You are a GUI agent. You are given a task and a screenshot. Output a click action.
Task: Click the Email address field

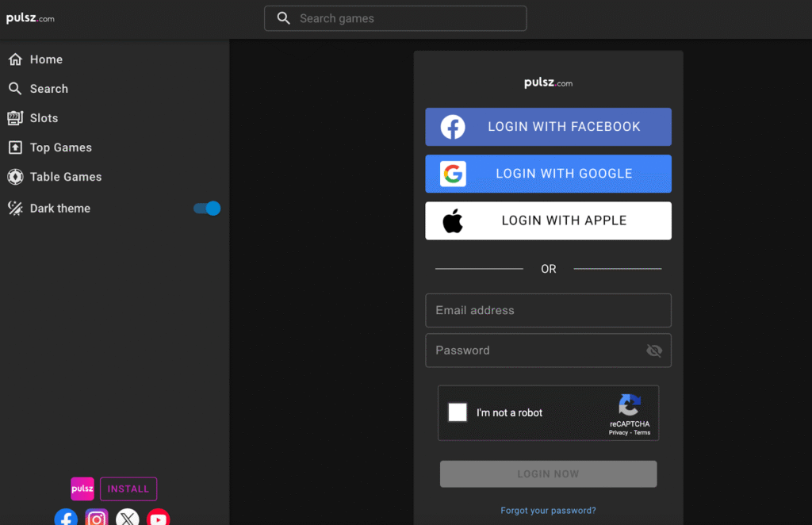click(548, 310)
